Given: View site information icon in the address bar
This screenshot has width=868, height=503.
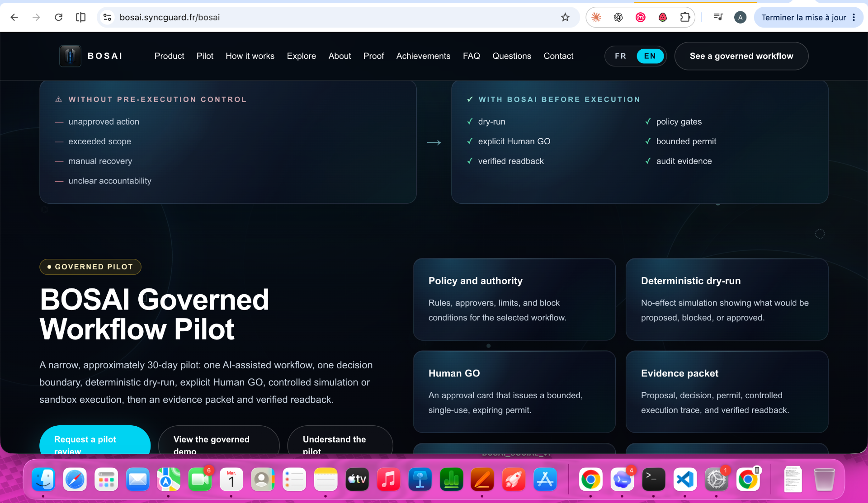Looking at the screenshot, I should coord(107,17).
